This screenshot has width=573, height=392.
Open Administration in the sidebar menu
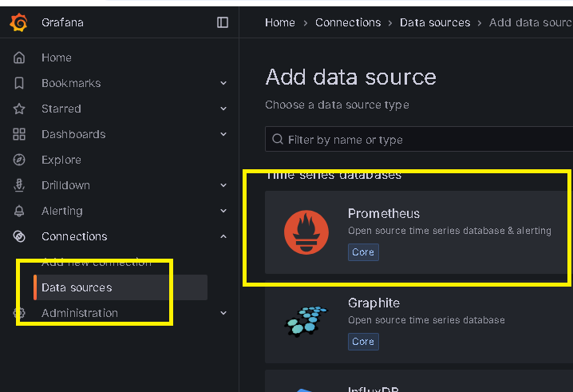click(x=80, y=313)
